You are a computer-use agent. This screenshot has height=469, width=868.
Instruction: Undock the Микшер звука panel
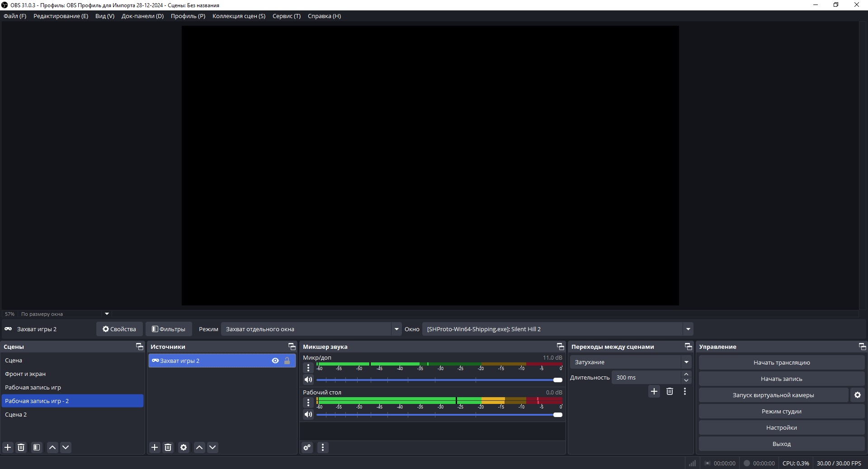(x=561, y=347)
